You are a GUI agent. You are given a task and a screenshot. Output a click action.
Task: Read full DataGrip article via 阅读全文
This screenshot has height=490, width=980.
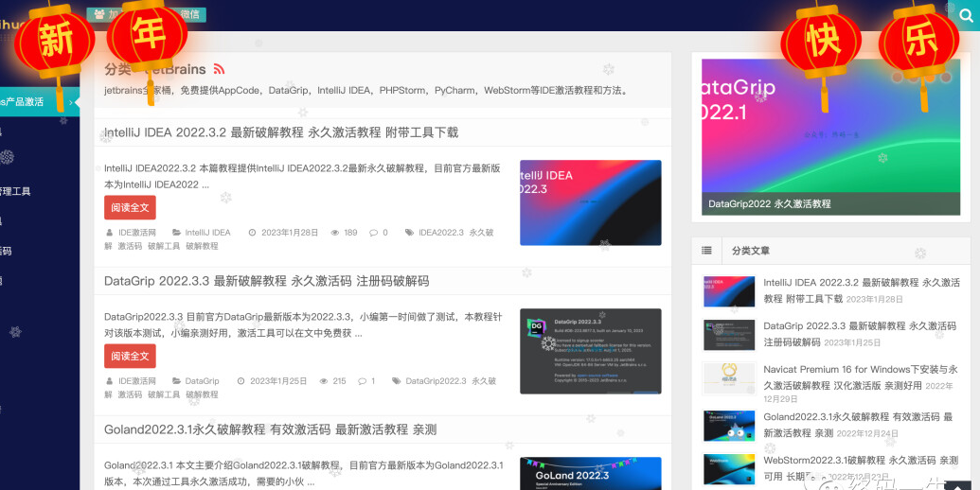coord(130,356)
